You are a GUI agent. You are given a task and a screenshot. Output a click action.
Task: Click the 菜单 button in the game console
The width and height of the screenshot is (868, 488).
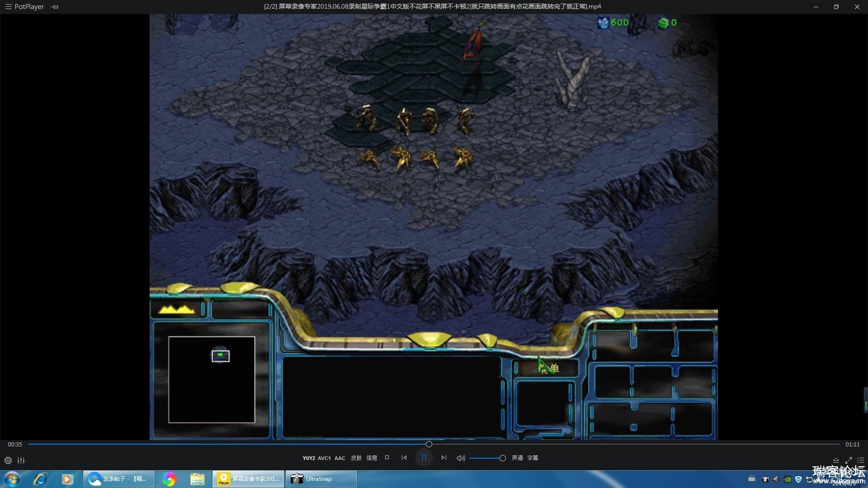coord(548,368)
